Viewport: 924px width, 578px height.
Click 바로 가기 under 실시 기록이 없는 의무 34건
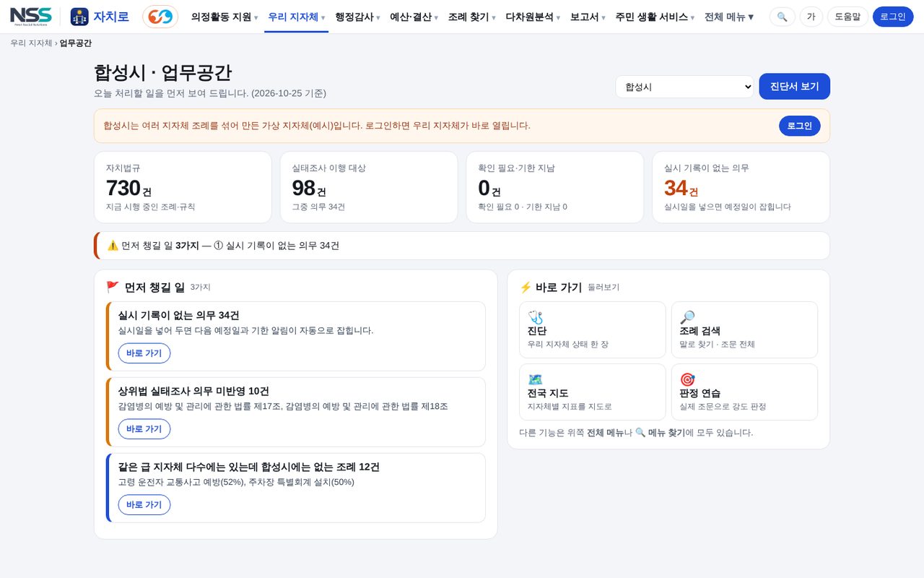pos(144,353)
